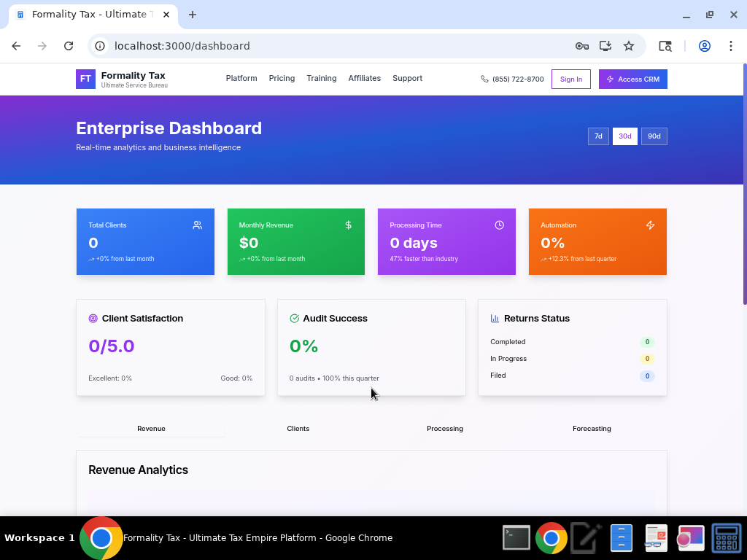Click the dollar icon on Monthly Revenue card
Viewport: 747px width, 560px height.
(348, 225)
